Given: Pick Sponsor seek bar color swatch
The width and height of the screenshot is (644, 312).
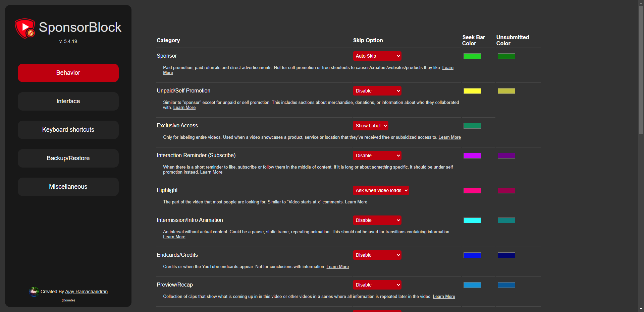Looking at the screenshot, I should coord(472,56).
